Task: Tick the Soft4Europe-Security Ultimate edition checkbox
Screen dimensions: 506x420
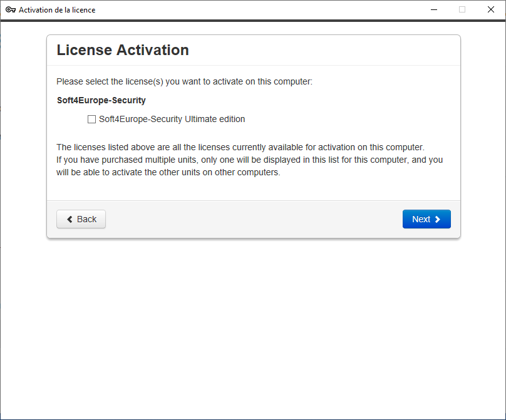Action: pyautogui.click(x=91, y=120)
